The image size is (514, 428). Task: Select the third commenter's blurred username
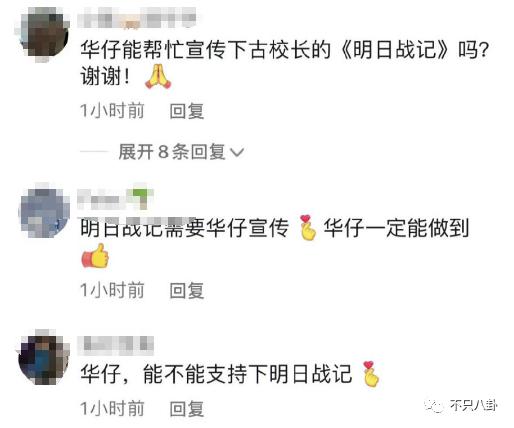[116, 345]
